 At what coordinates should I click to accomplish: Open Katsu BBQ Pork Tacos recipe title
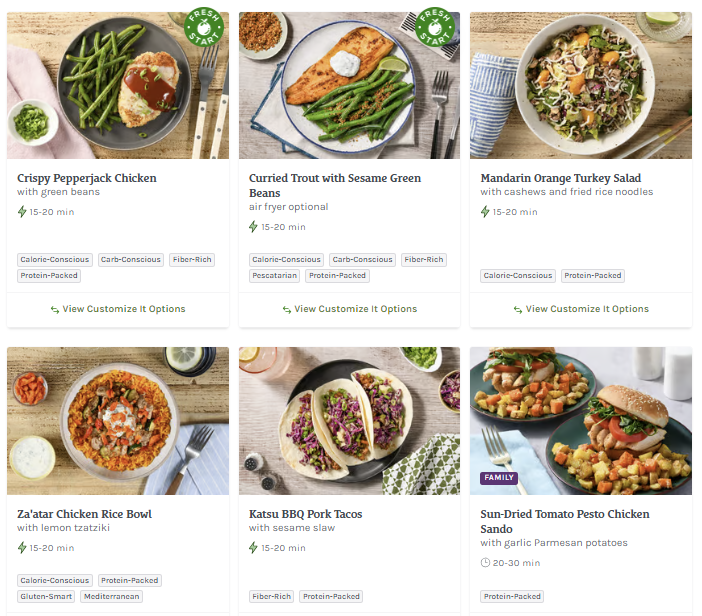pos(305,514)
